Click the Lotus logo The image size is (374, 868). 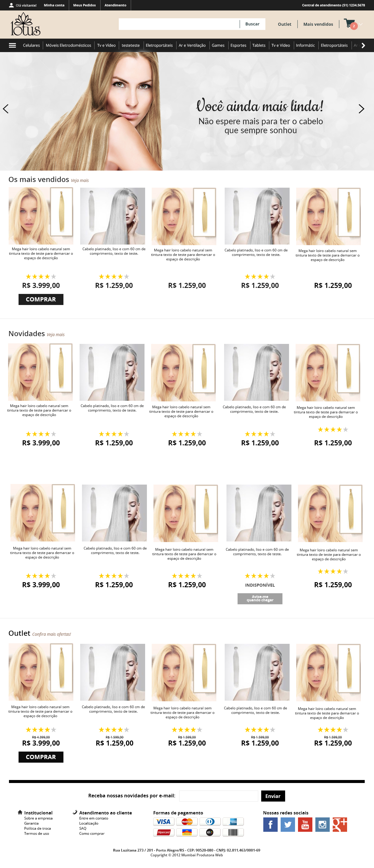26,24
